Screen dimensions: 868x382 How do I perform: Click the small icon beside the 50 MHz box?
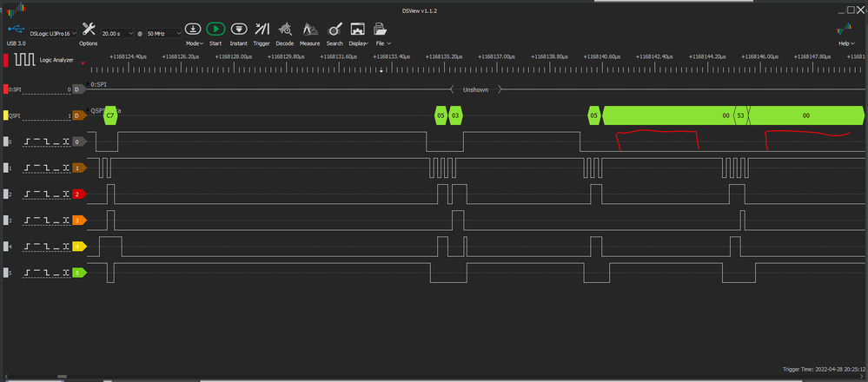[x=140, y=34]
